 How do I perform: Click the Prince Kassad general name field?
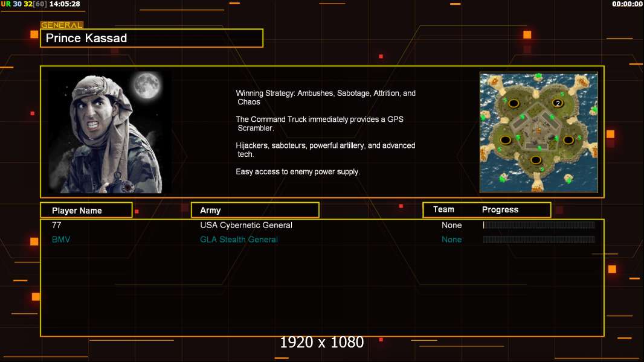[x=152, y=38]
